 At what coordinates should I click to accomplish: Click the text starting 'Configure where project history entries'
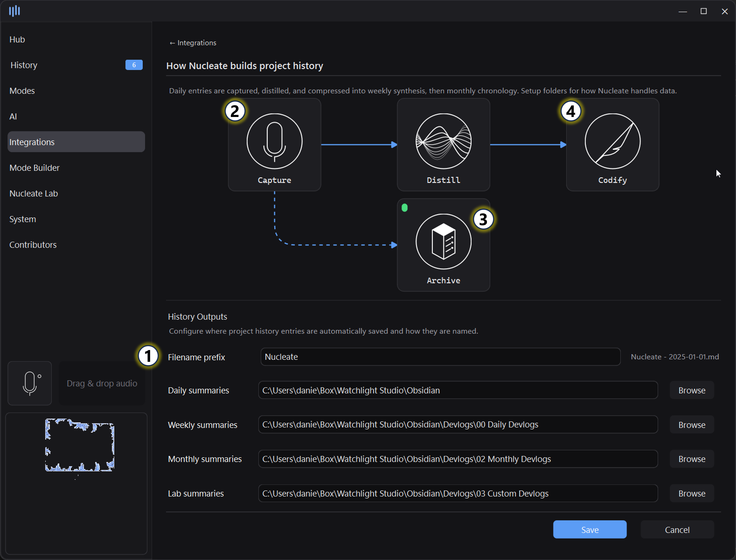(323, 331)
